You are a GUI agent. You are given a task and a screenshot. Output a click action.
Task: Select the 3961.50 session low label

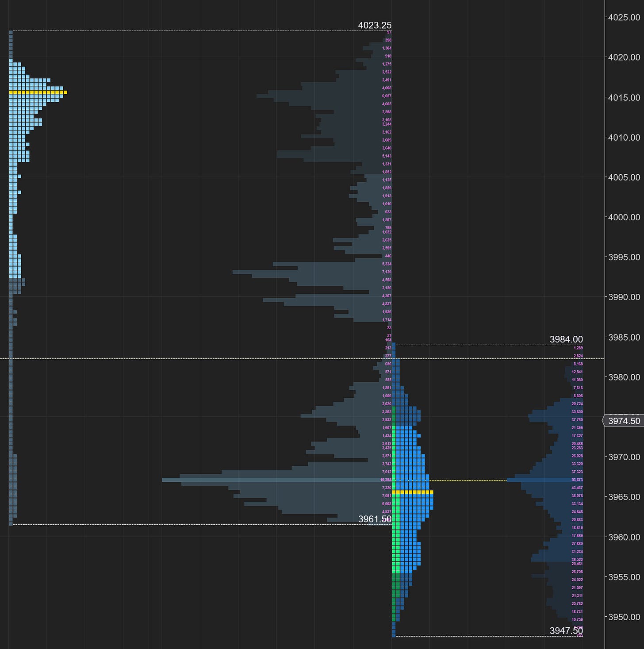375,519
